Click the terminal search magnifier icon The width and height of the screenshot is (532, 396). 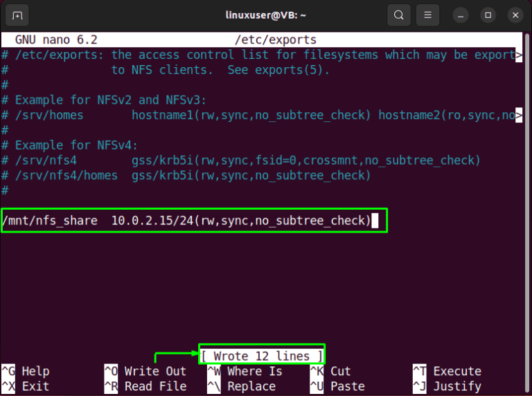[x=398, y=15]
